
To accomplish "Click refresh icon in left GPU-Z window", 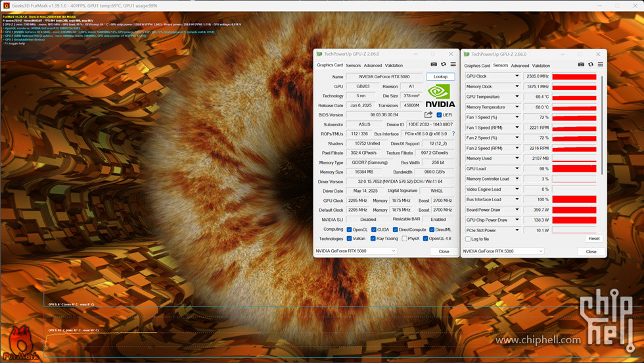I will click(444, 64).
